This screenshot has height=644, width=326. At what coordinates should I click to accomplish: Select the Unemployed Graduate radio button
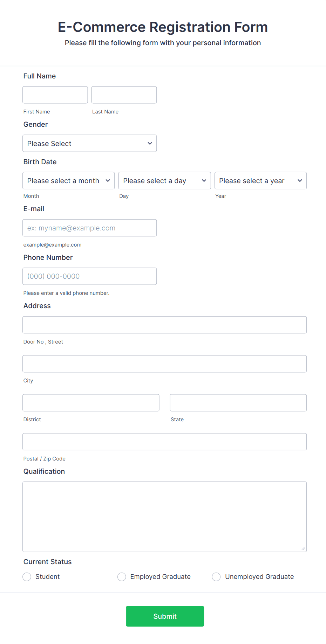(216, 576)
